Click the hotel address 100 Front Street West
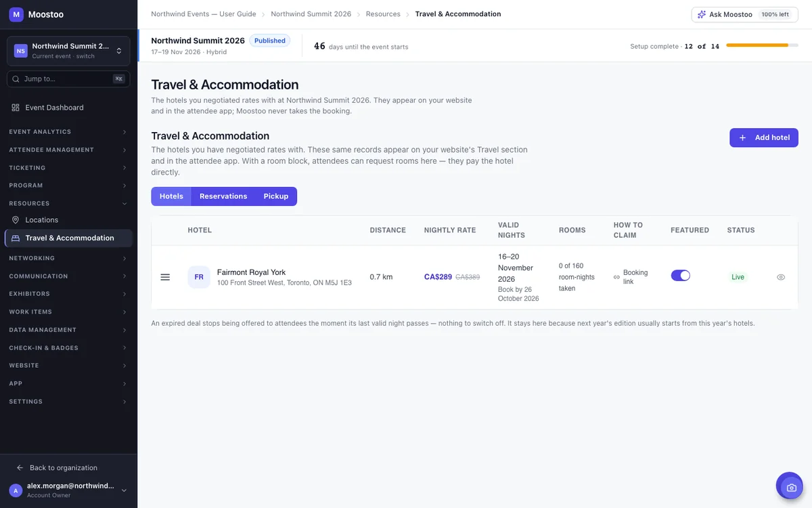 click(x=284, y=283)
